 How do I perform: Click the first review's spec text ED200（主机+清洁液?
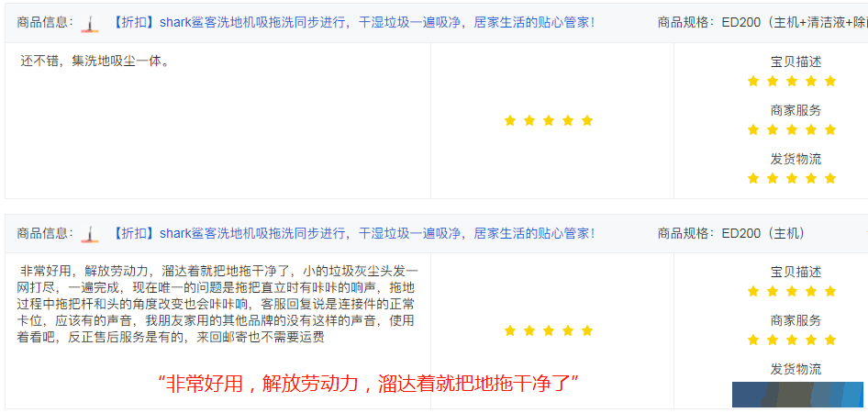click(795, 23)
